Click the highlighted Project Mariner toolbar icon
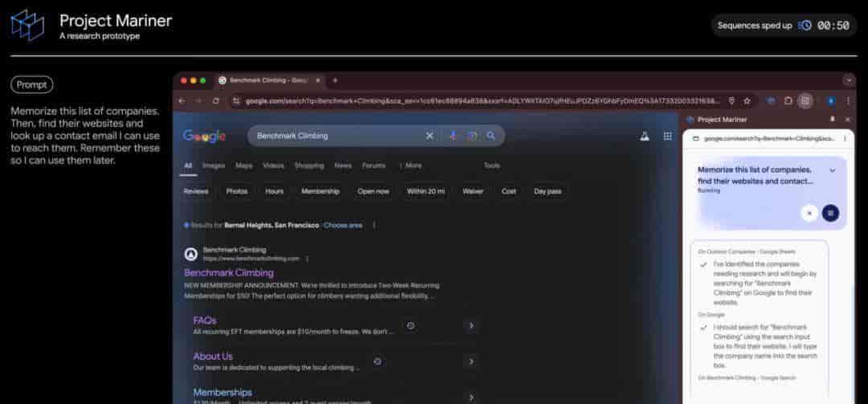This screenshot has width=868, height=404. (805, 100)
